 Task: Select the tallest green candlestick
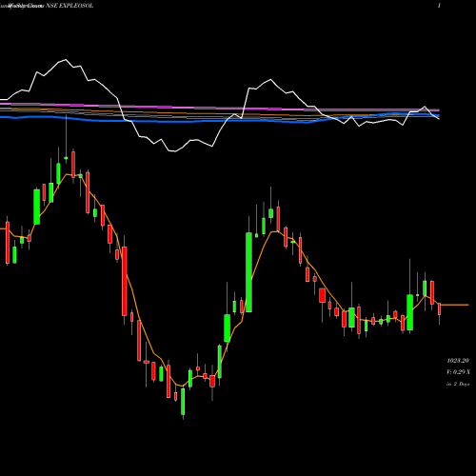[x=248, y=272]
